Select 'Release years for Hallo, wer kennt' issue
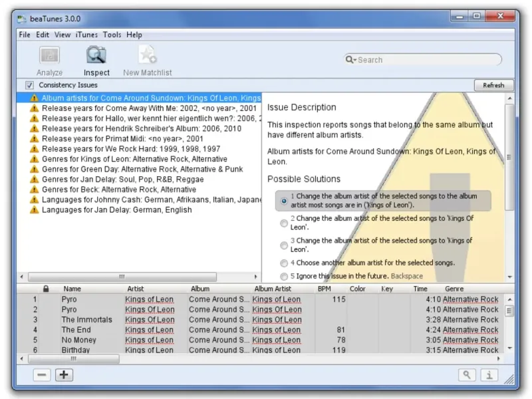The width and height of the screenshot is (532, 399). [x=139, y=118]
